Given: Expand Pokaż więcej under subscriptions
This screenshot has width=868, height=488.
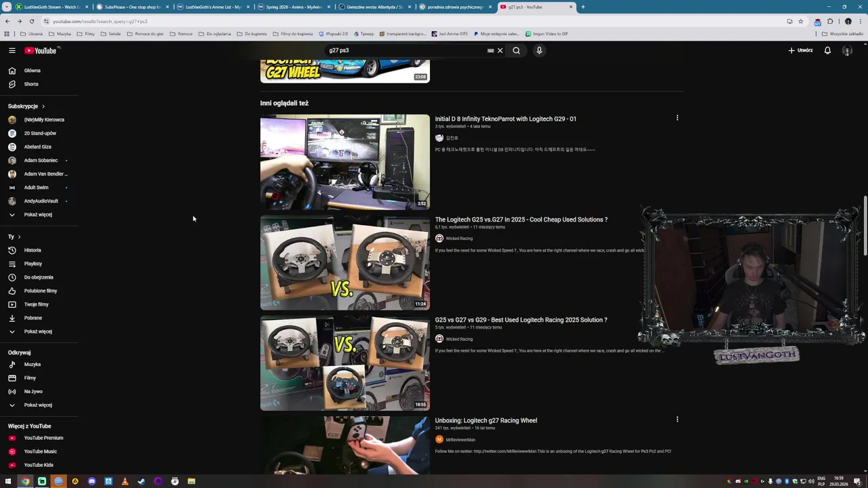Looking at the screenshot, I should point(39,215).
